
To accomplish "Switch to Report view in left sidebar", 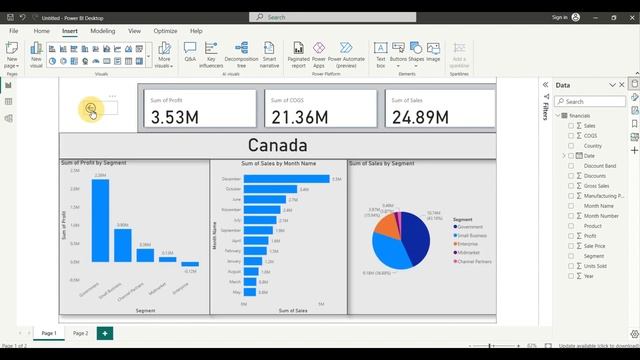I will pos(8,85).
